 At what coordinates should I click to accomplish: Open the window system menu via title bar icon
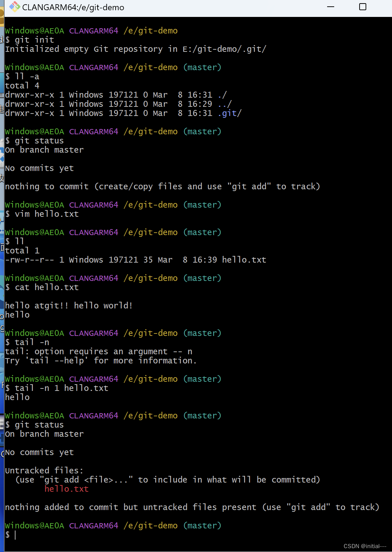pos(16,7)
